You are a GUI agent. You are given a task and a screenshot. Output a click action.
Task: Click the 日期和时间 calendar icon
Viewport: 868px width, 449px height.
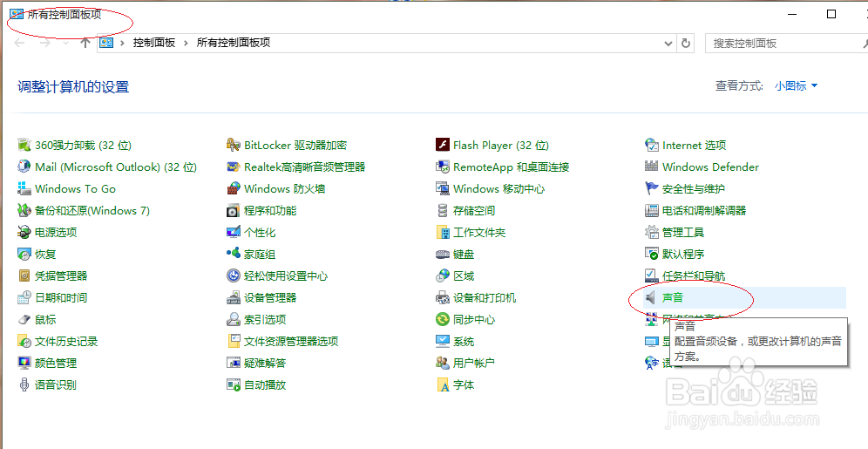24,298
